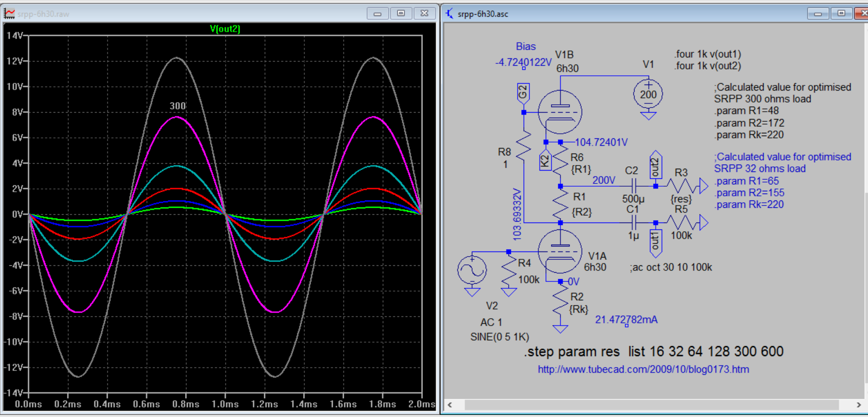The height and width of the screenshot is (417, 868).
Task: Maximize the srpp-6h30.raw plot window
Action: tap(401, 14)
